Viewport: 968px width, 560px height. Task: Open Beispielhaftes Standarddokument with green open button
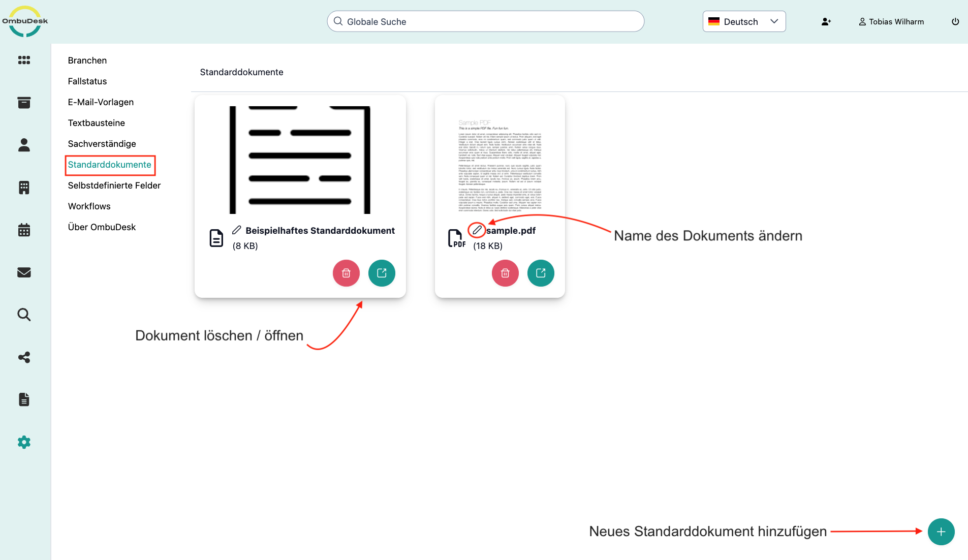382,273
